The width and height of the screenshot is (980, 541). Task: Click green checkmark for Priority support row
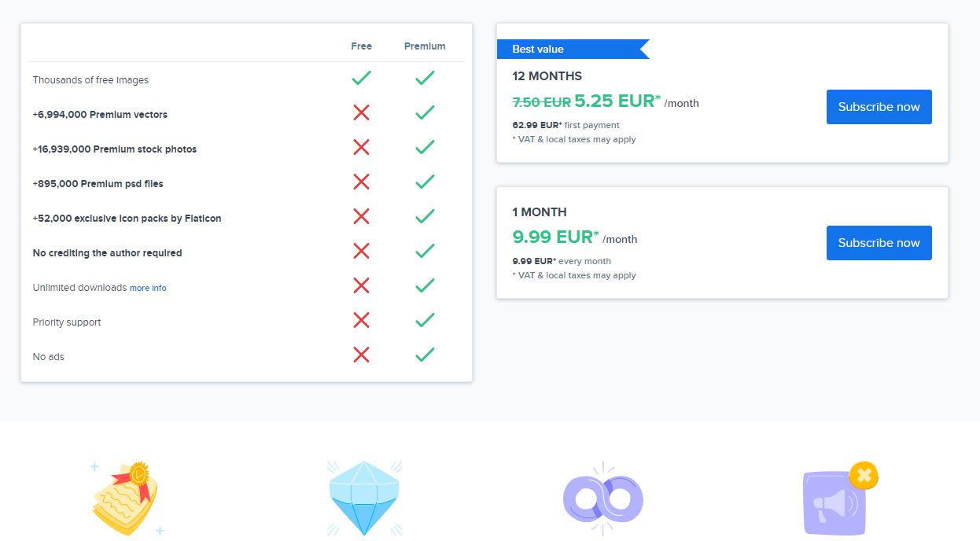pos(425,320)
